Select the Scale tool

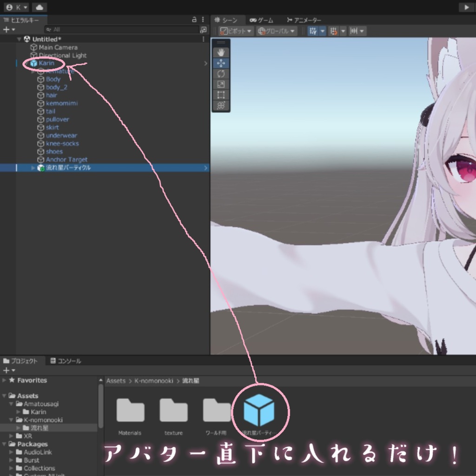221,84
